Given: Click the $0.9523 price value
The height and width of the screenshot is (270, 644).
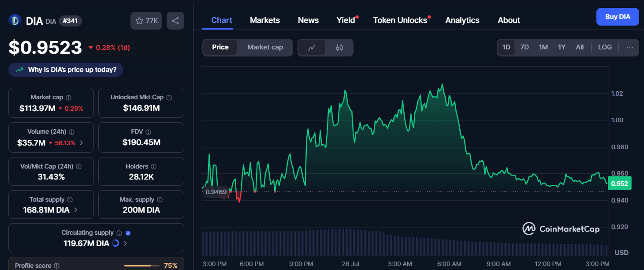Looking at the screenshot, I should click(x=45, y=48).
